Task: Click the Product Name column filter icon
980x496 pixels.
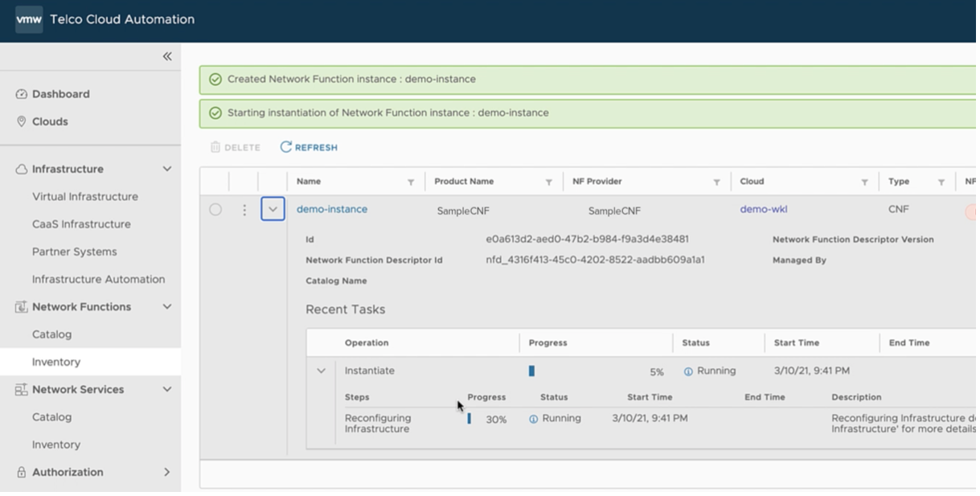Action: point(549,182)
